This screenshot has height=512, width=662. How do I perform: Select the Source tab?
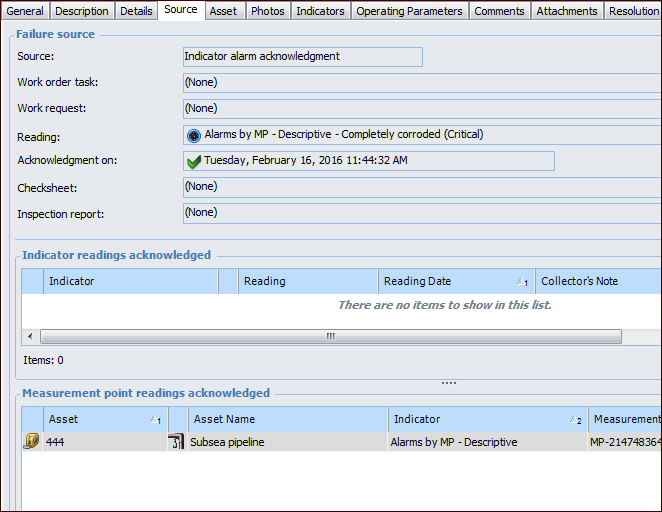click(x=181, y=9)
